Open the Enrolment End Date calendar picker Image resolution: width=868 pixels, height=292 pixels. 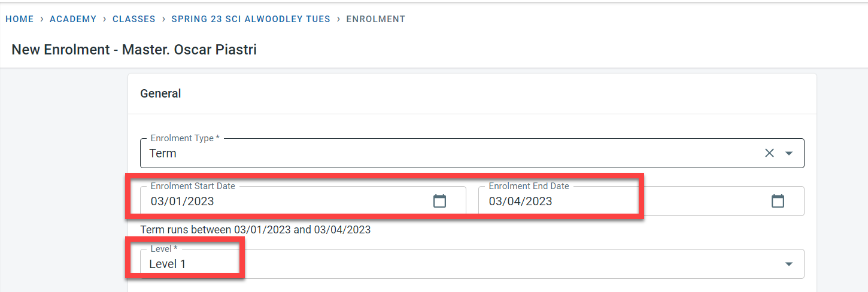click(778, 201)
